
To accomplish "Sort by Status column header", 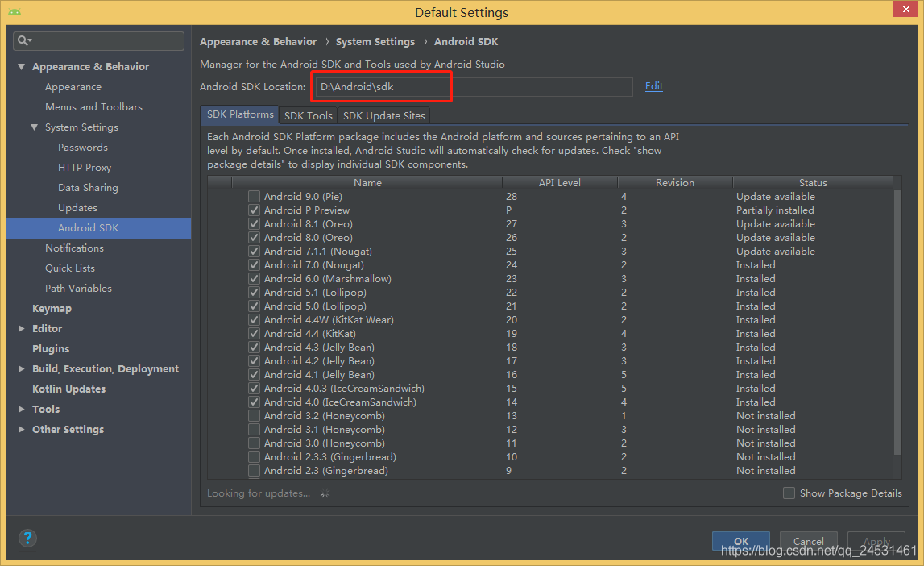I will [813, 183].
